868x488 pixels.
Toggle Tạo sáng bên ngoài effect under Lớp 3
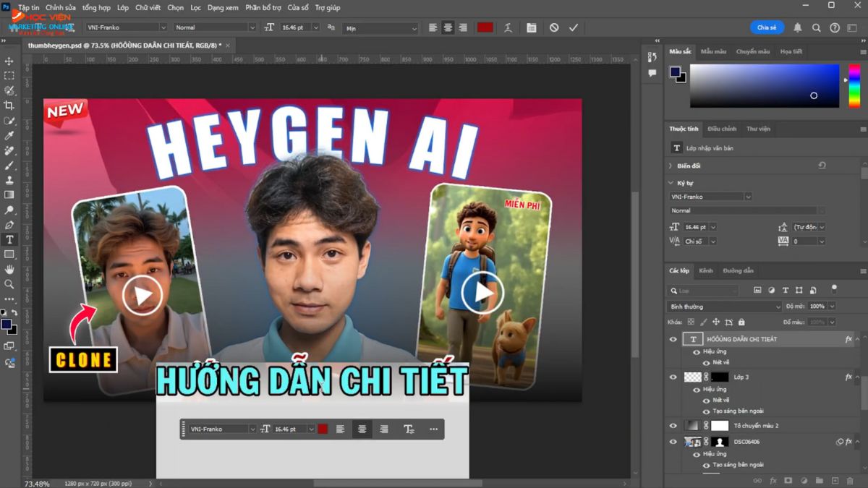[706, 411]
